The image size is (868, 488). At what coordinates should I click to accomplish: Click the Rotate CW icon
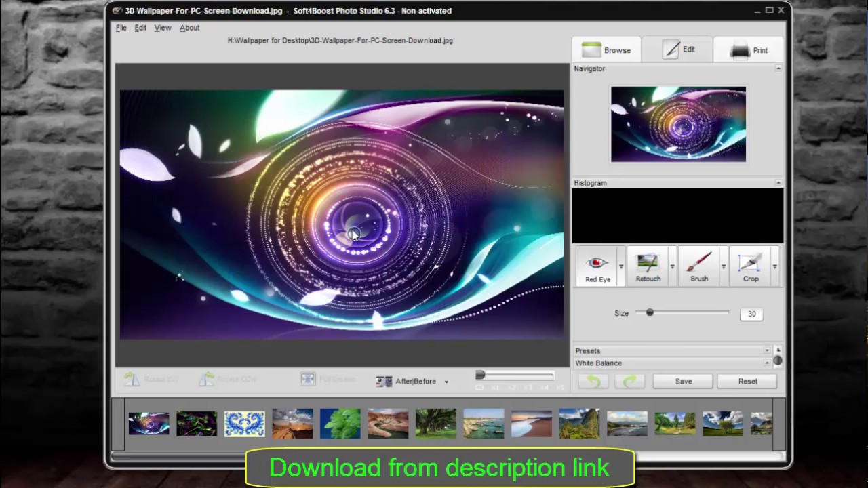coord(132,380)
